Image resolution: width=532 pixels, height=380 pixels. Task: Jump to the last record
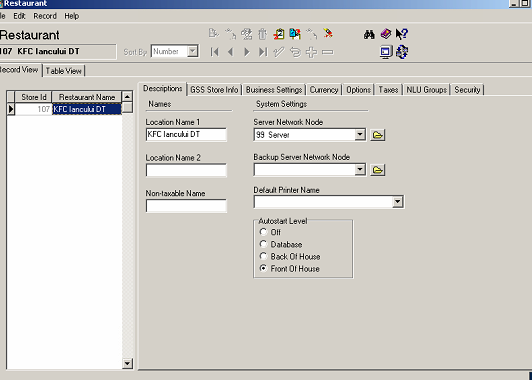(263, 52)
